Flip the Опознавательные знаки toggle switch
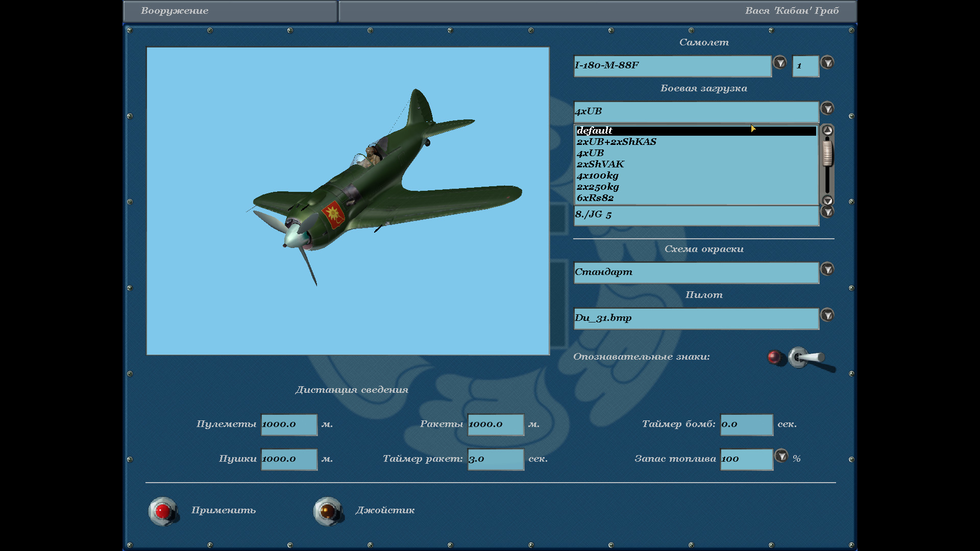Screen dimensions: 980x551 coord(807,358)
